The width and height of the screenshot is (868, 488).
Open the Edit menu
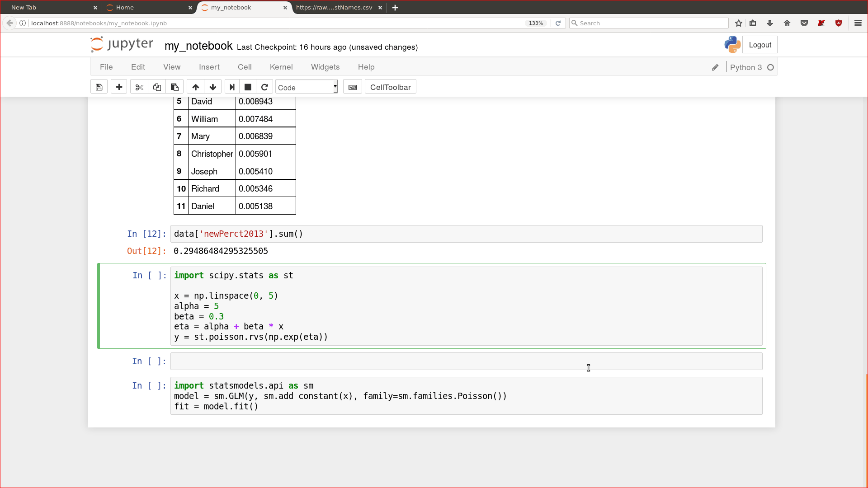tap(138, 67)
